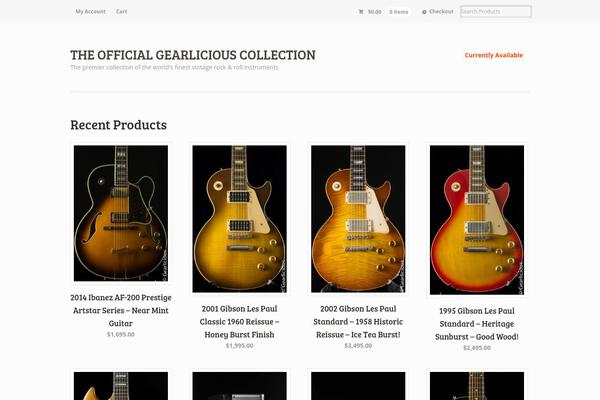Open the Ibanez AF-200 guitar thumbnail

pyautogui.click(x=121, y=213)
